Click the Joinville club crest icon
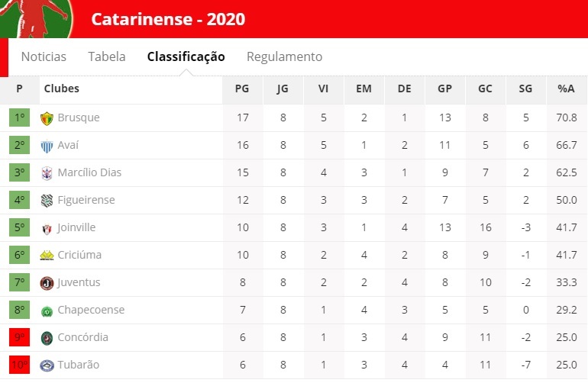The image size is (588, 383). [x=47, y=229]
